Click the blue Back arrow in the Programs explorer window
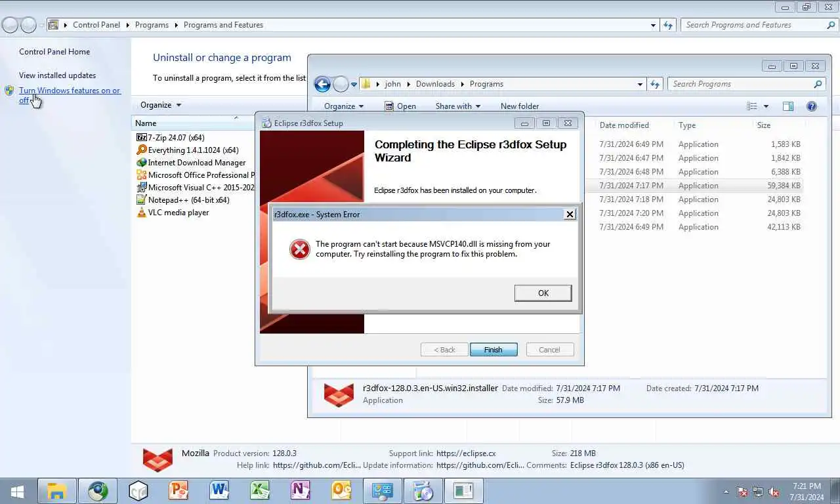The image size is (840, 504). pyautogui.click(x=322, y=84)
